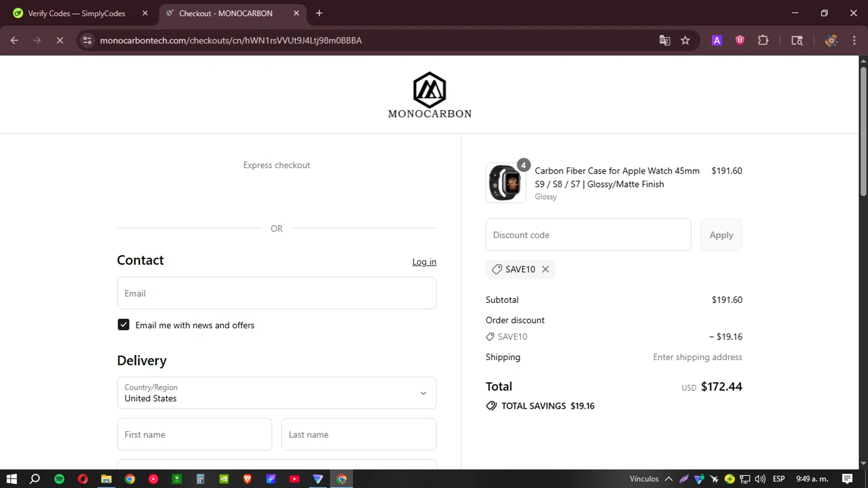Image resolution: width=868 pixels, height=488 pixels.
Task: Click the Apply discount button
Action: coord(721,234)
